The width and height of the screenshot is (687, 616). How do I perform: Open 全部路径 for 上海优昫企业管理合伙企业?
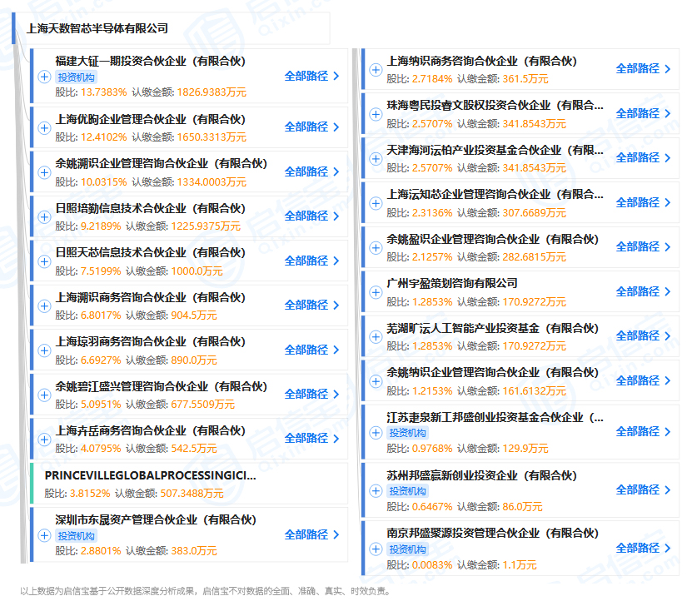coord(311,127)
